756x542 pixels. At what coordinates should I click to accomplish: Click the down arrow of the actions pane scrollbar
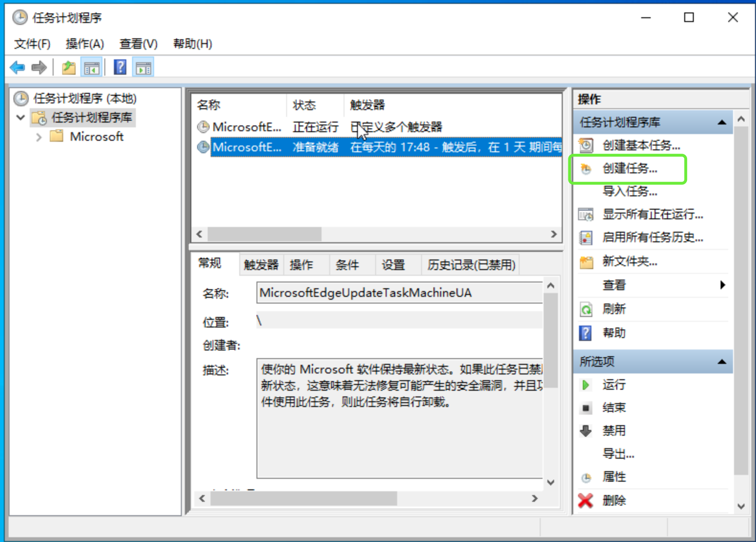click(x=741, y=506)
